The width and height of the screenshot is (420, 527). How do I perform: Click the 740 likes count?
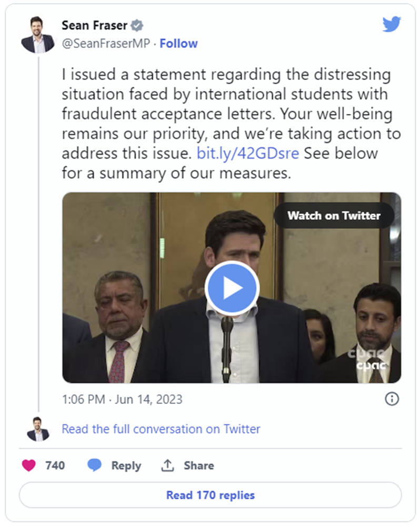(x=55, y=465)
